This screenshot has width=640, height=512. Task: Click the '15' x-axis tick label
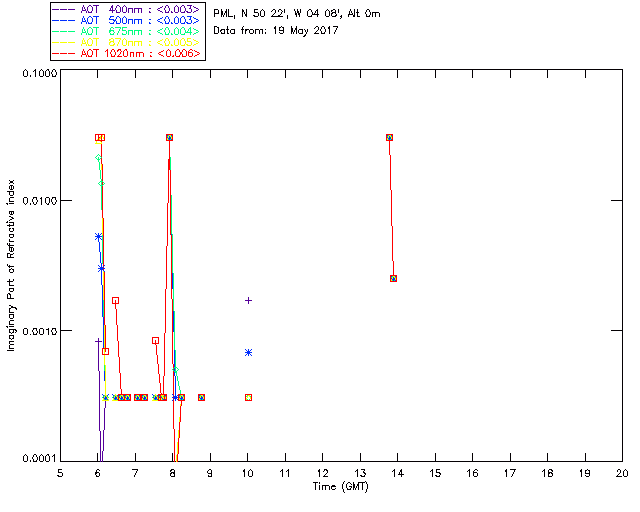pyautogui.click(x=435, y=473)
